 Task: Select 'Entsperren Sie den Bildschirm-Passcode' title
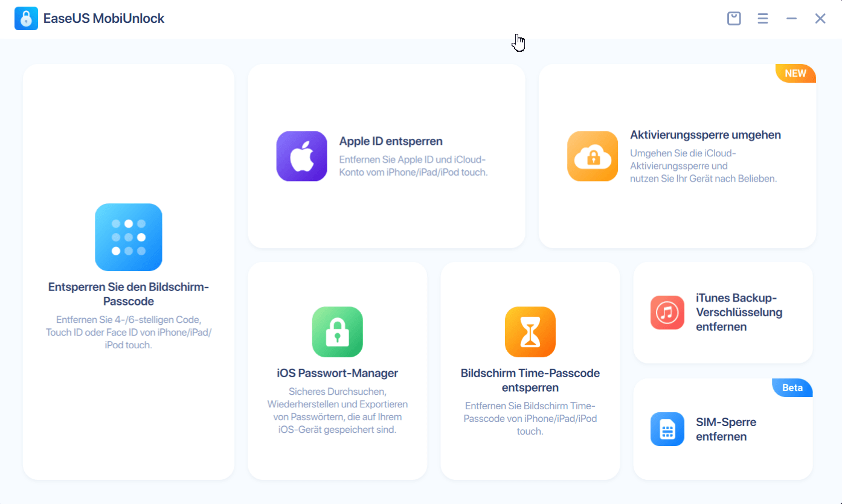pyautogui.click(x=129, y=294)
